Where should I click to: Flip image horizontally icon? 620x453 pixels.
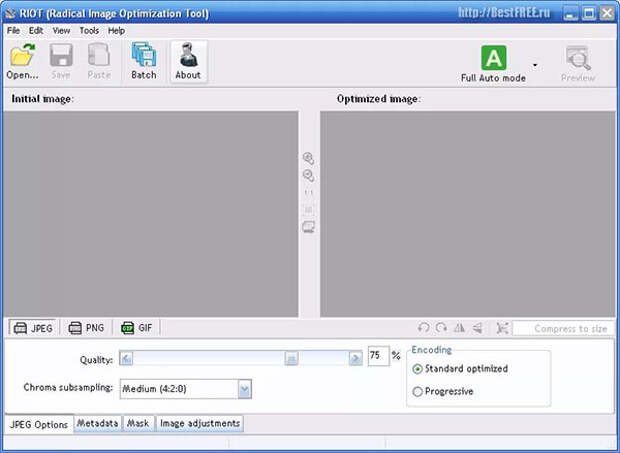click(459, 328)
